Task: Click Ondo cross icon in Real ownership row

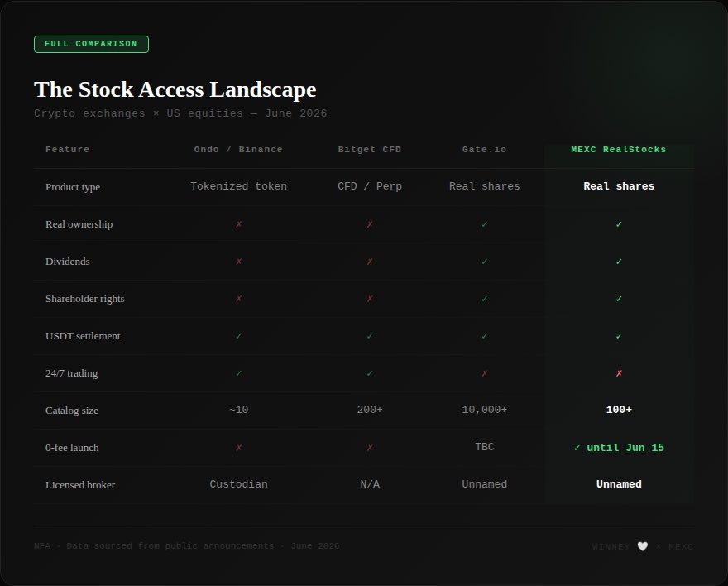Action: (238, 224)
